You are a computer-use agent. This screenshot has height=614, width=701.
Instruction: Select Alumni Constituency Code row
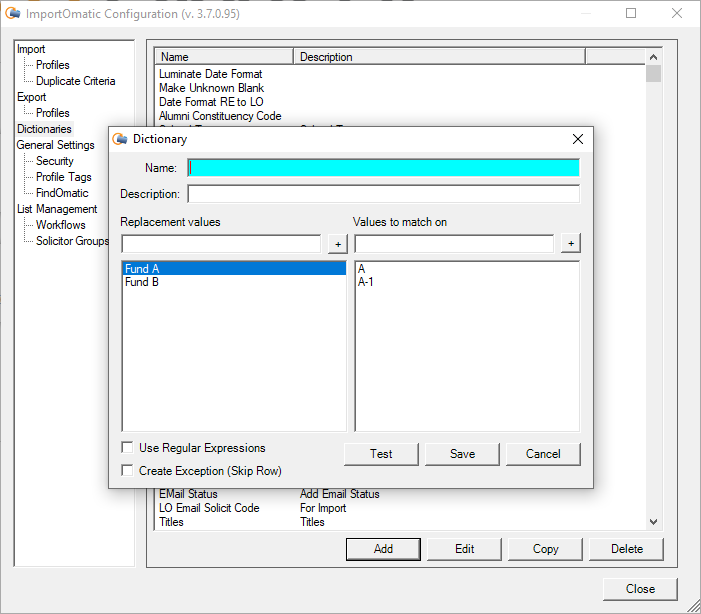(220, 116)
